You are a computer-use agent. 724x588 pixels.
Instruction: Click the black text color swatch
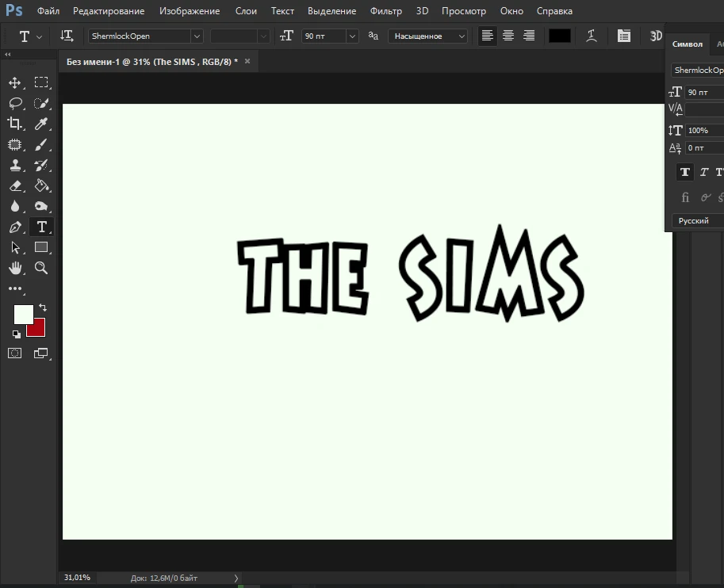coord(558,36)
